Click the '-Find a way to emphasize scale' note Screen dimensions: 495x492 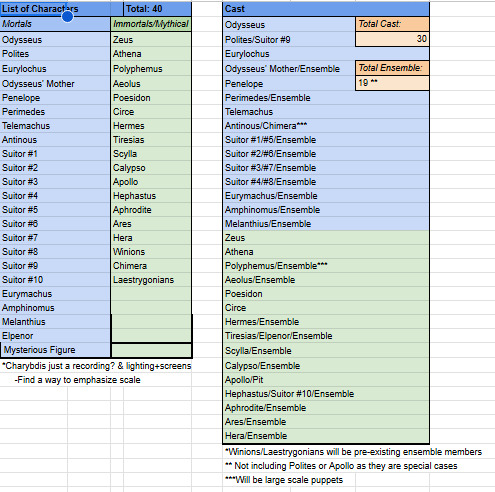[77, 380]
